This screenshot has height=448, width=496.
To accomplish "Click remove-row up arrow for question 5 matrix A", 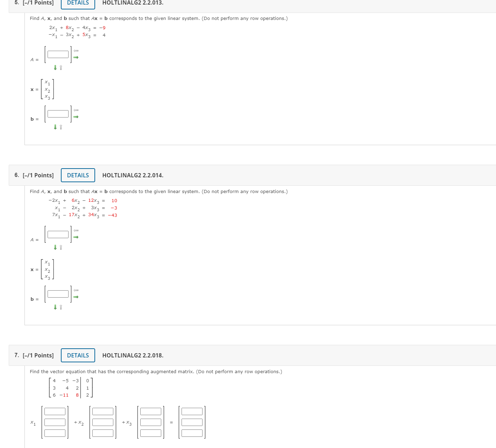I will [x=61, y=67].
